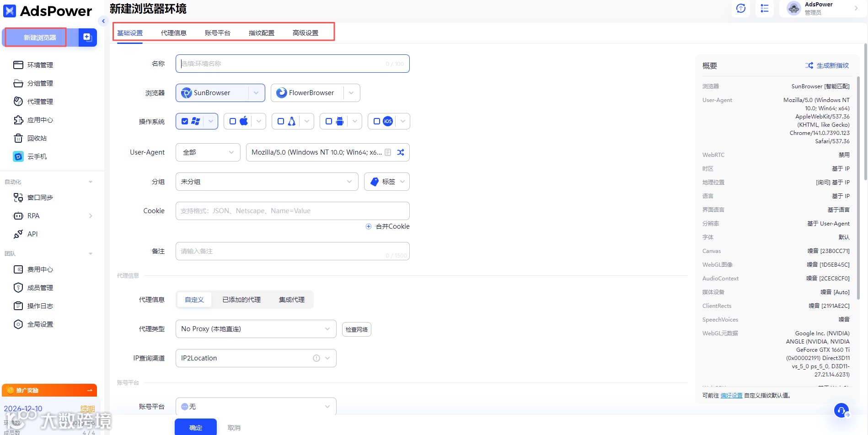Screen dimensions: 868x435
Task: Open 环境管理 from the sidebar icon
Action: click(x=18, y=65)
